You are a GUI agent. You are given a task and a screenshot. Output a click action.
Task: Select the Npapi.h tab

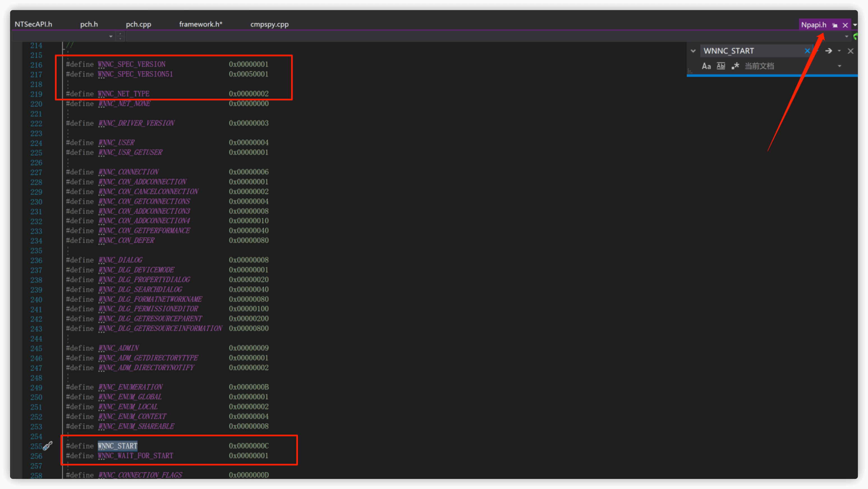click(x=813, y=25)
